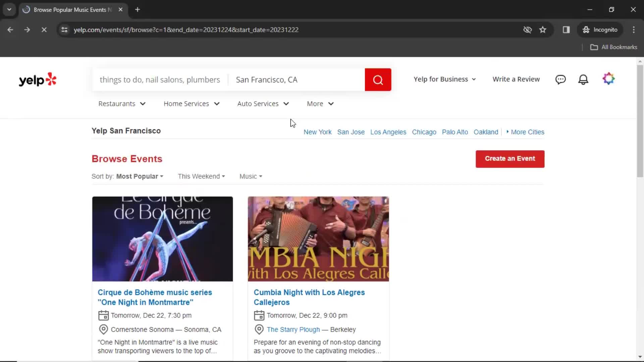644x362 pixels.
Task: Go to Oakland events
Action: coord(486,132)
